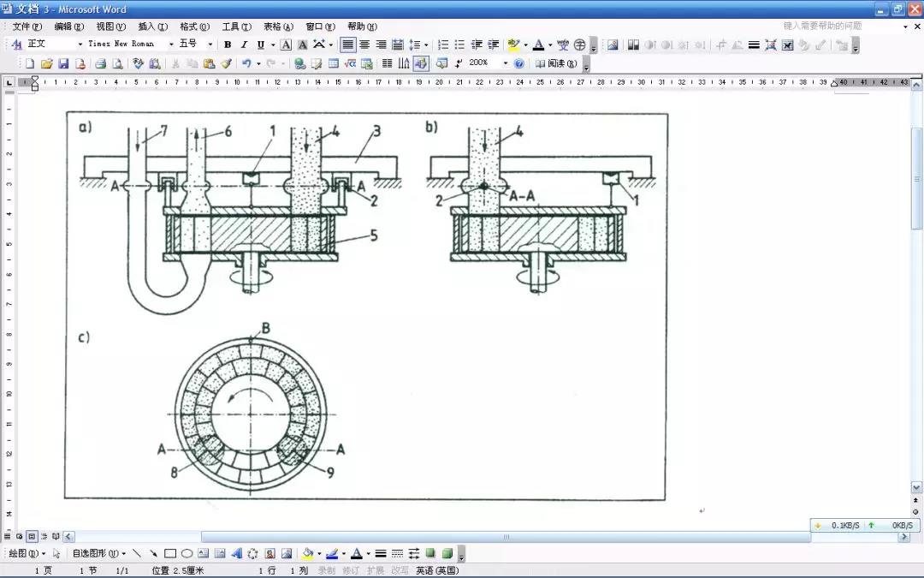Click the Print icon
The width and height of the screenshot is (924, 578).
click(x=100, y=63)
